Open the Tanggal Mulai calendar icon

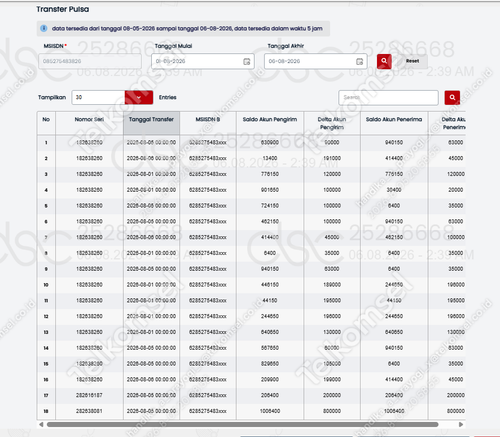click(x=247, y=61)
